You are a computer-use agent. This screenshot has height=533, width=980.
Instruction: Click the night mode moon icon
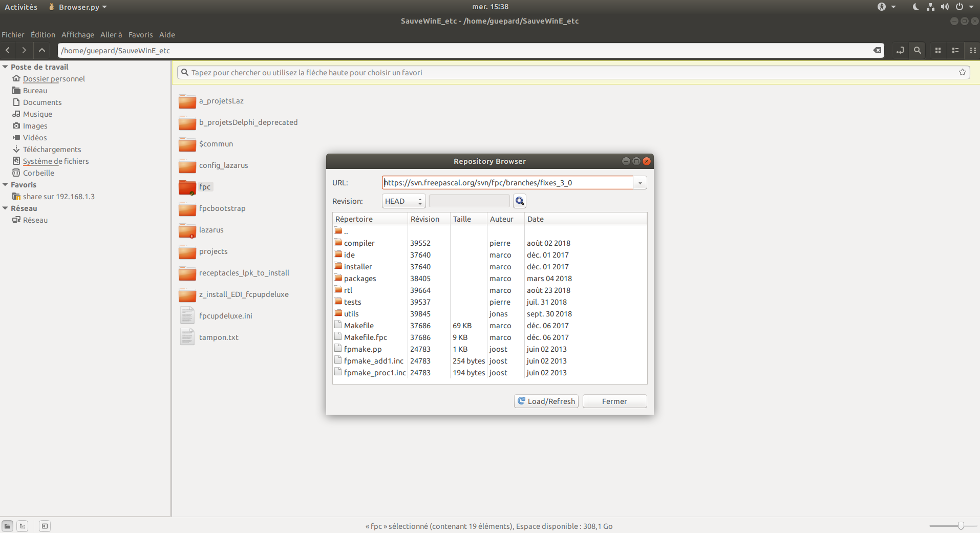(915, 7)
